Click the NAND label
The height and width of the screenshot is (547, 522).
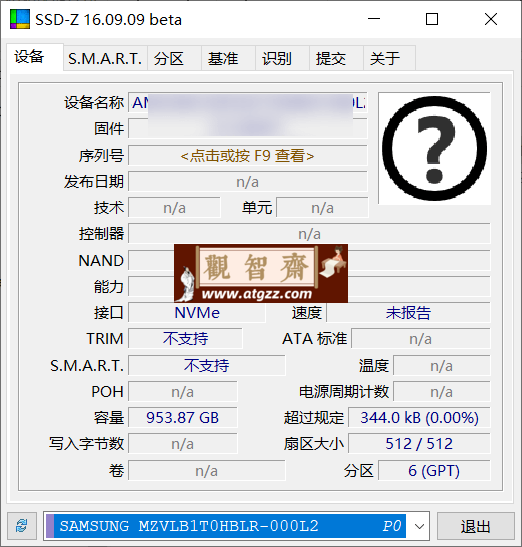pyautogui.click(x=101, y=261)
